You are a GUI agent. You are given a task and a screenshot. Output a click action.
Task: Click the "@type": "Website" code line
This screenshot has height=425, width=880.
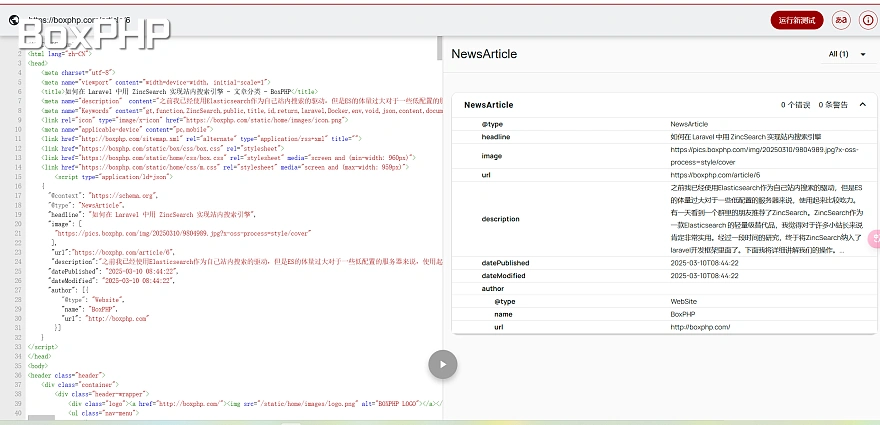coord(93,299)
